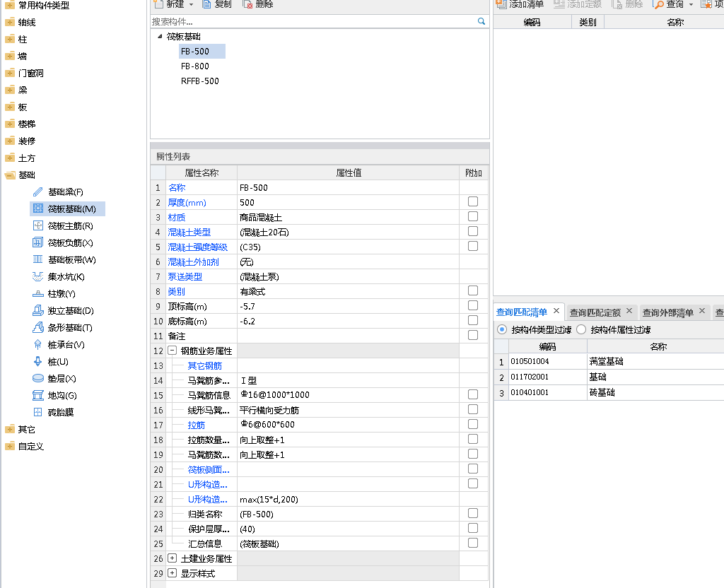Close the 查询匹配清单 tab
Screen dimensions: 724x588
[556, 311]
